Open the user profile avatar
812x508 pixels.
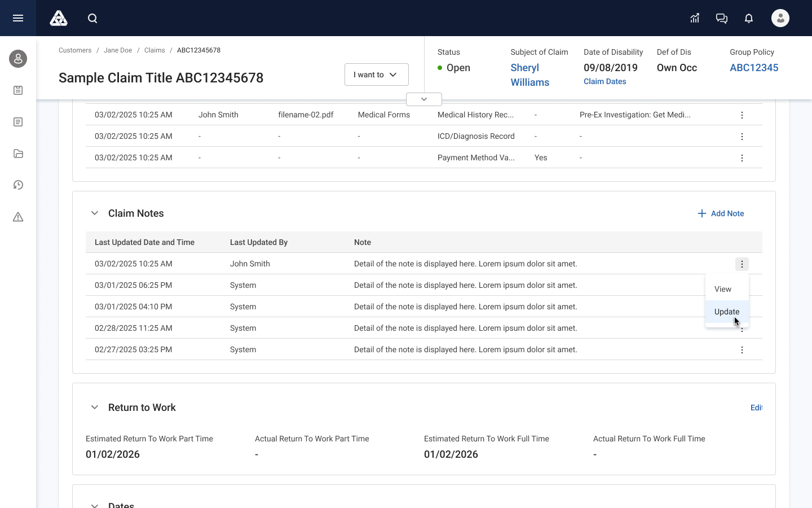coord(780,18)
